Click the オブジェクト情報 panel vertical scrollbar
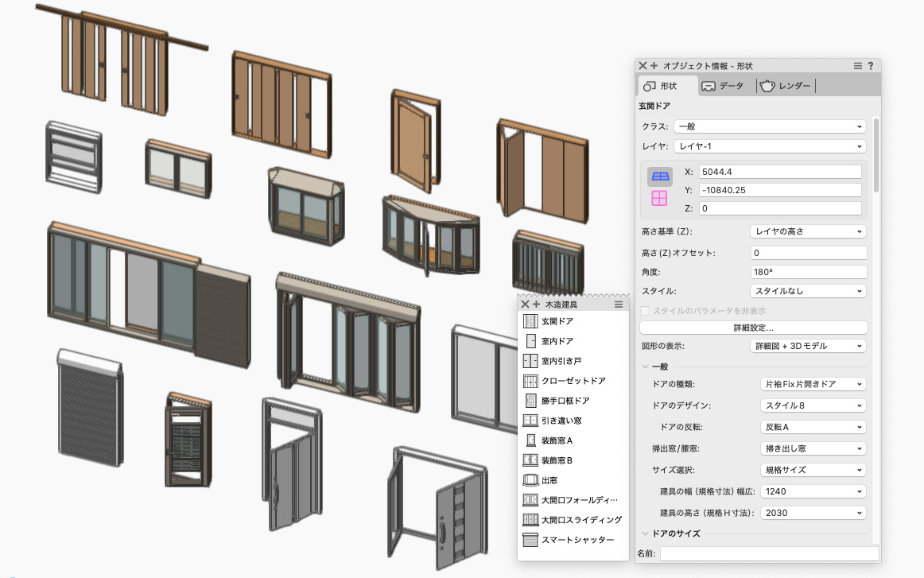 (876, 155)
